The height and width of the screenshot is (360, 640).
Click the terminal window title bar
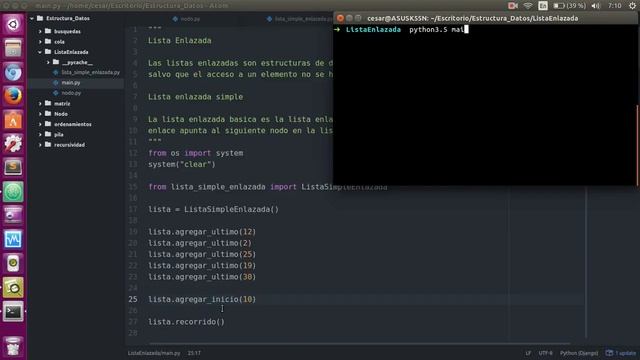pyautogui.click(x=486, y=18)
